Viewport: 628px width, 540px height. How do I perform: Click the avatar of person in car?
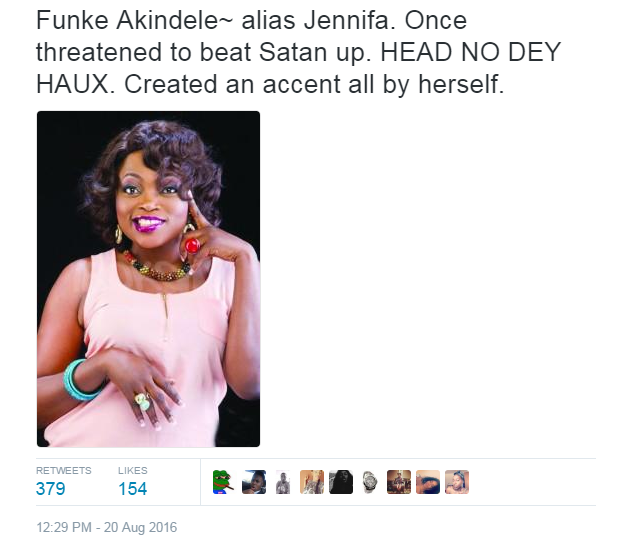(x=254, y=482)
